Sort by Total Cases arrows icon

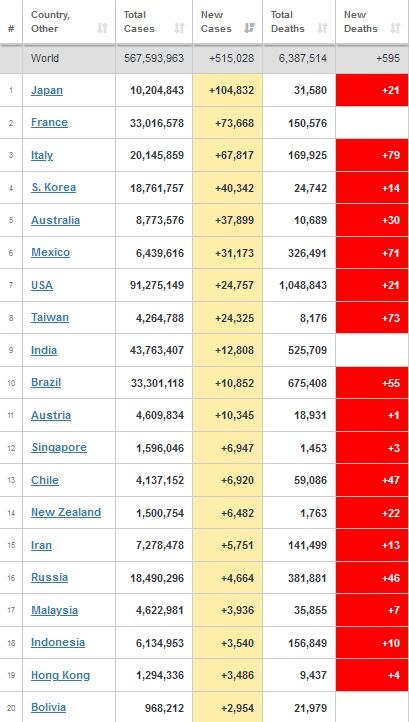[x=179, y=29]
